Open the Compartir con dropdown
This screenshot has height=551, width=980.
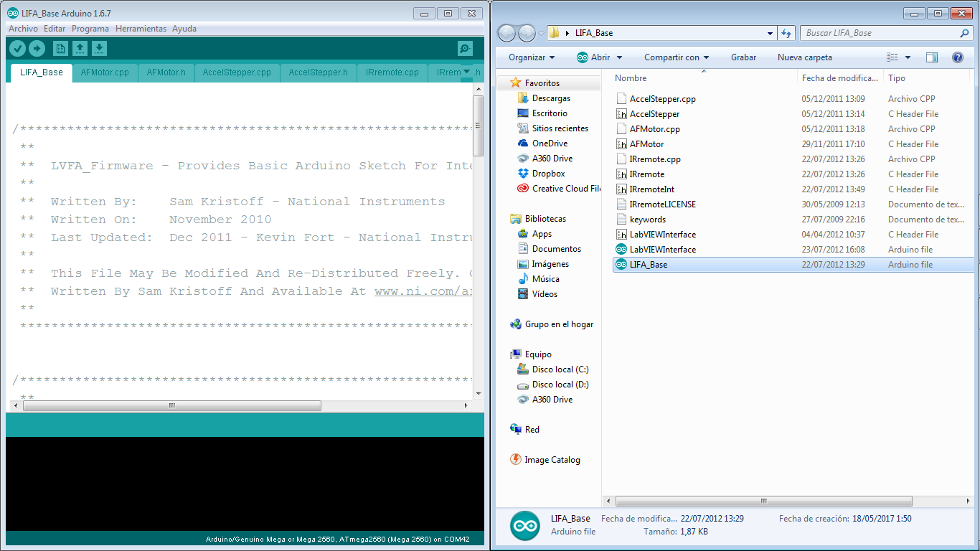tap(677, 57)
